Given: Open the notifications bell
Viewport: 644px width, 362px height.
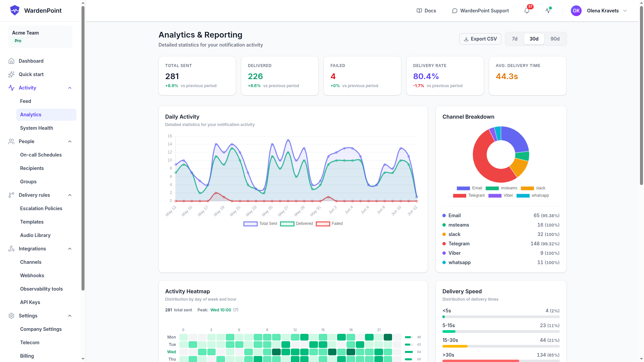Looking at the screenshot, I should (x=527, y=11).
